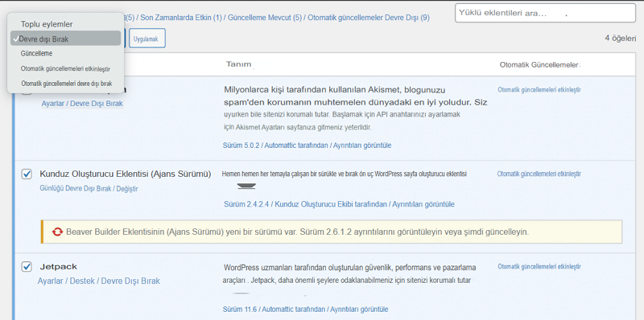View details in the 'Sürüm 2.4.2.4' row
This screenshot has width=644, height=320.
pyautogui.click(x=423, y=204)
